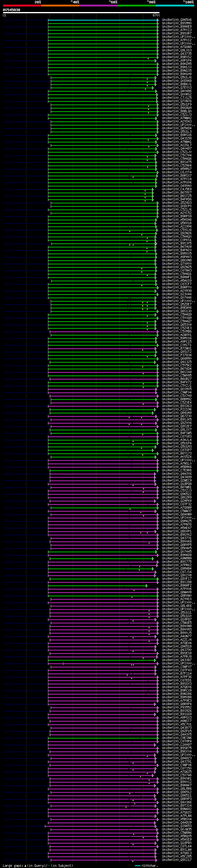Click the cyan ~100% identity legend segment

pyautogui.click(x=175, y=6)
